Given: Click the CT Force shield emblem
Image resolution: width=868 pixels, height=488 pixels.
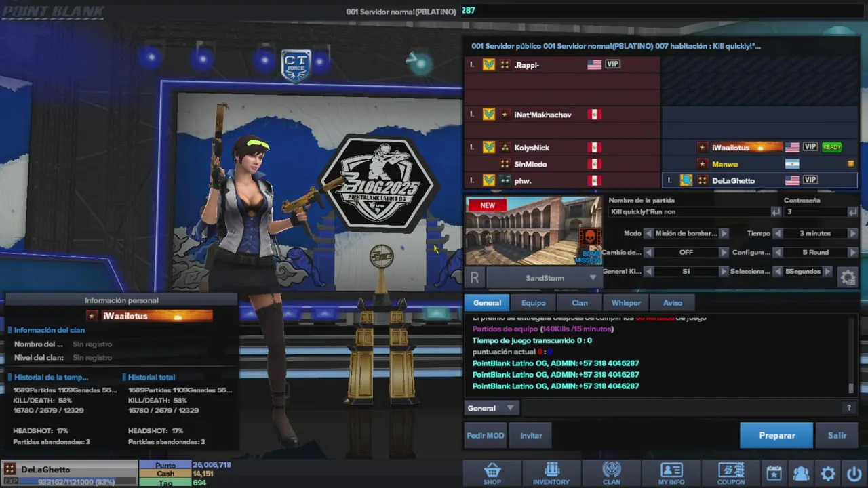Looking at the screenshot, I should coord(296,66).
